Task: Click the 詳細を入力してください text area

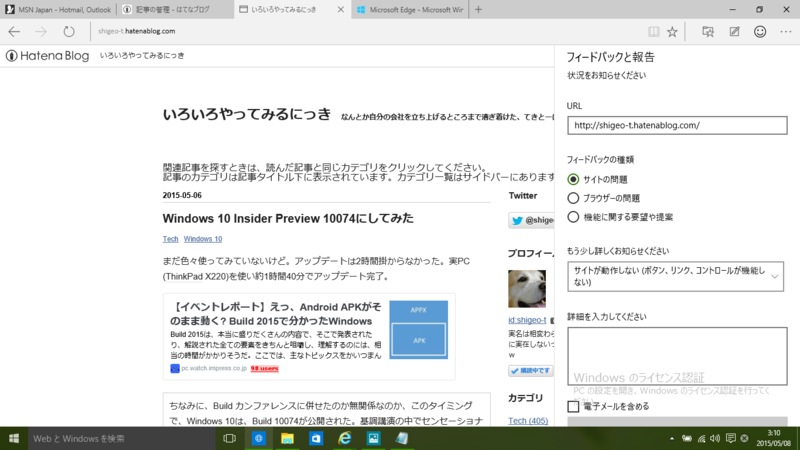Action: point(677,356)
